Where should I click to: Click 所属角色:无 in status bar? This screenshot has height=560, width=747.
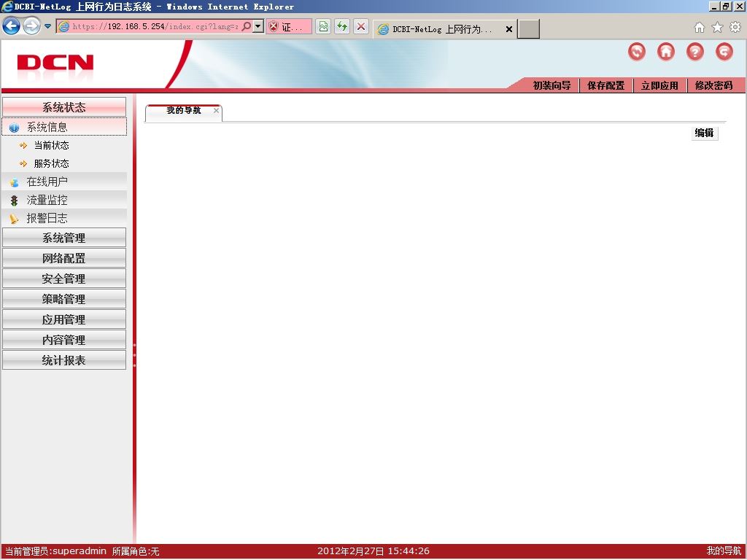coord(136,551)
